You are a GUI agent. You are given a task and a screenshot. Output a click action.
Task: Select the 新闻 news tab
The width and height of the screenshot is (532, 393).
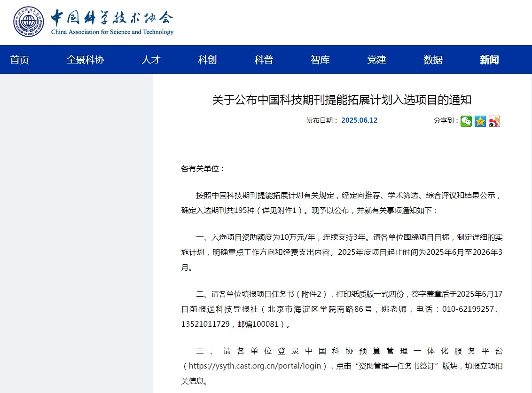489,60
